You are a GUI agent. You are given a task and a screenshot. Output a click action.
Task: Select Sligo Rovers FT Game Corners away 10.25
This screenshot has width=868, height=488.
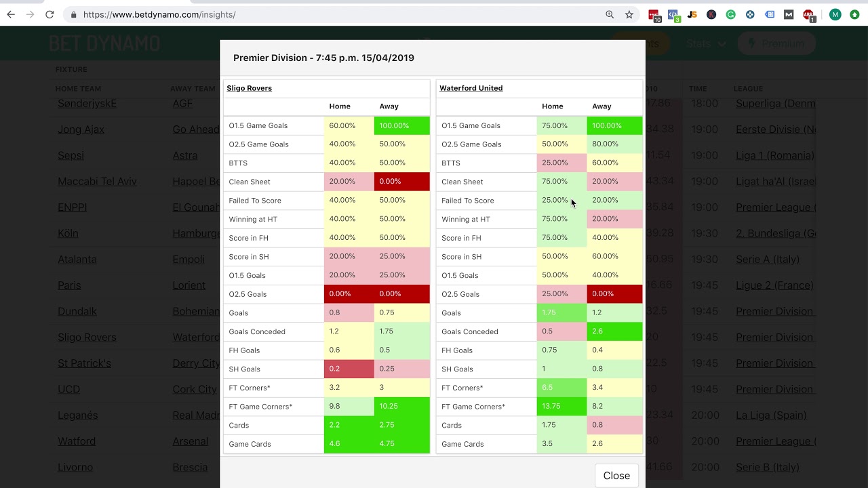pyautogui.click(x=401, y=407)
